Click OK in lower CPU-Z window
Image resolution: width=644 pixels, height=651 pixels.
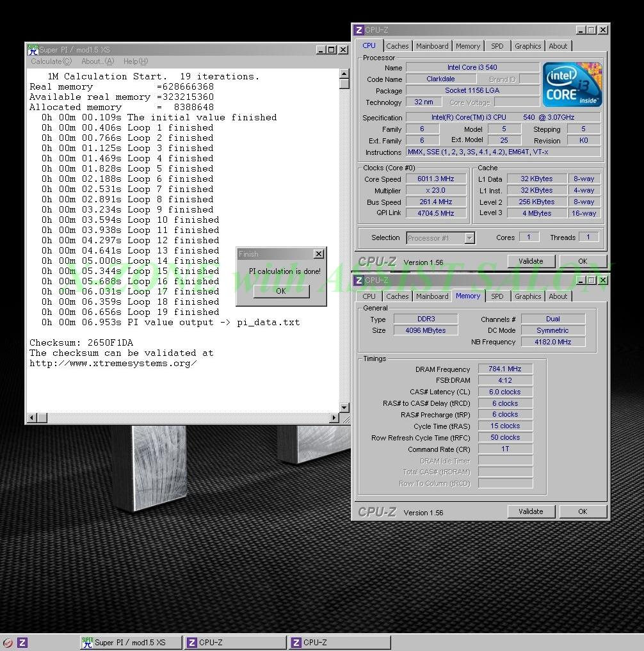tap(583, 511)
